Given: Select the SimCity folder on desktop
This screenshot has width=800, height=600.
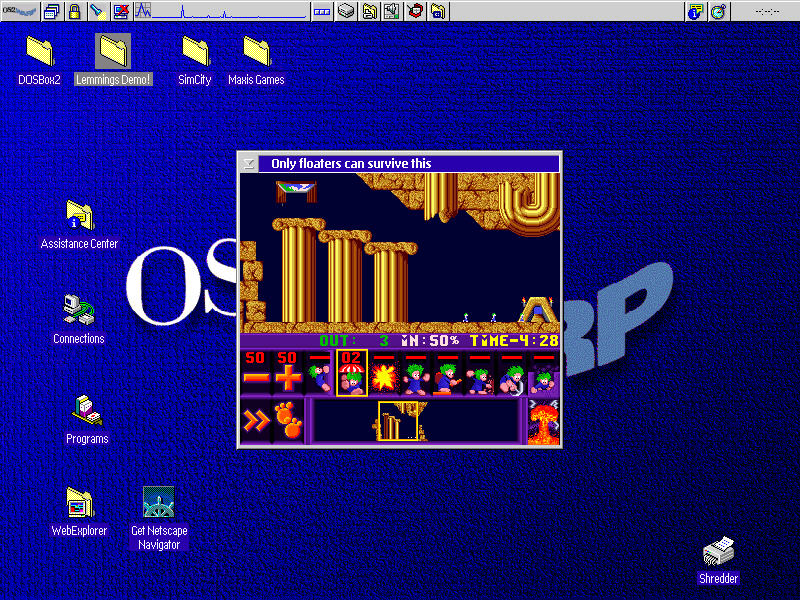Looking at the screenshot, I should (195, 50).
